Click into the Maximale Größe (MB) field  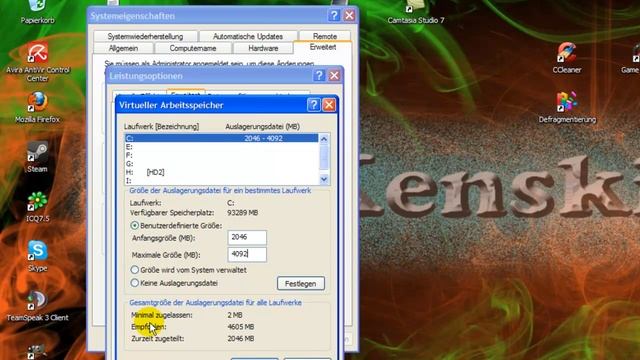(x=247, y=254)
